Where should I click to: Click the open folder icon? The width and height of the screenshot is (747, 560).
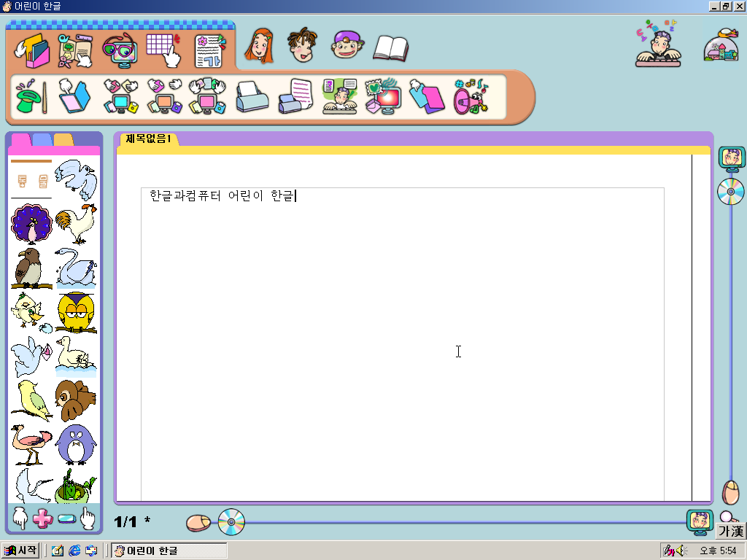(x=74, y=96)
